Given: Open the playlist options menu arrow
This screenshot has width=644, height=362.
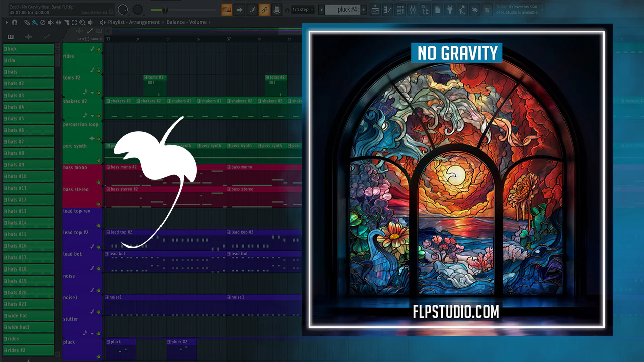Looking at the screenshot, I should coord(7,22).
